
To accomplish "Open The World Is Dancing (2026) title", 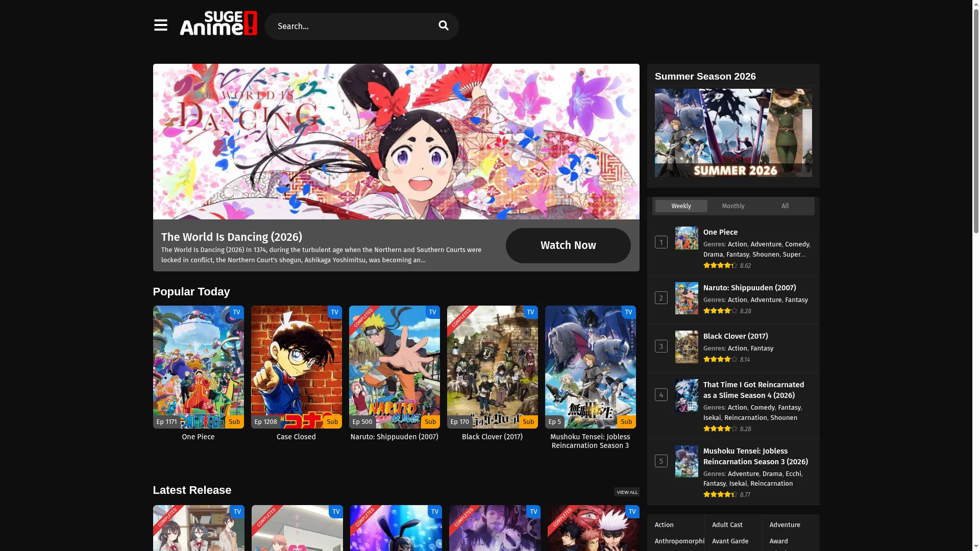I will click(x=232, y=237).
